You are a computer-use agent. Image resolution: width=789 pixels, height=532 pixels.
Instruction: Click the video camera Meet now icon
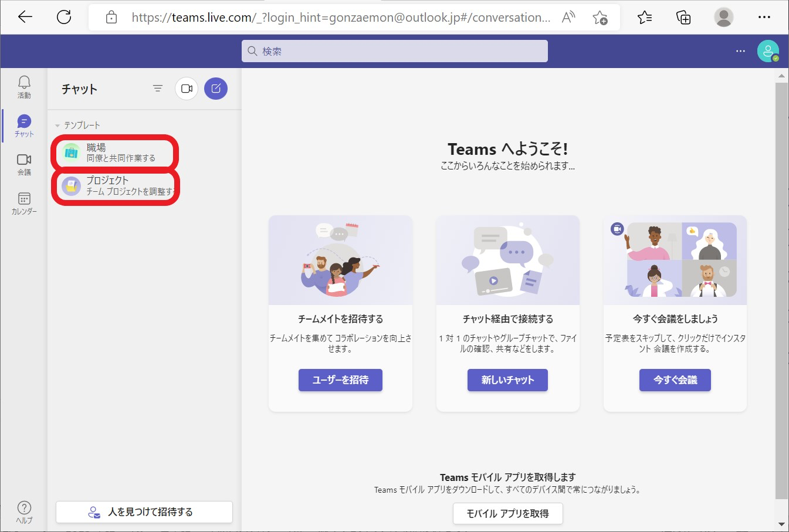187,89
